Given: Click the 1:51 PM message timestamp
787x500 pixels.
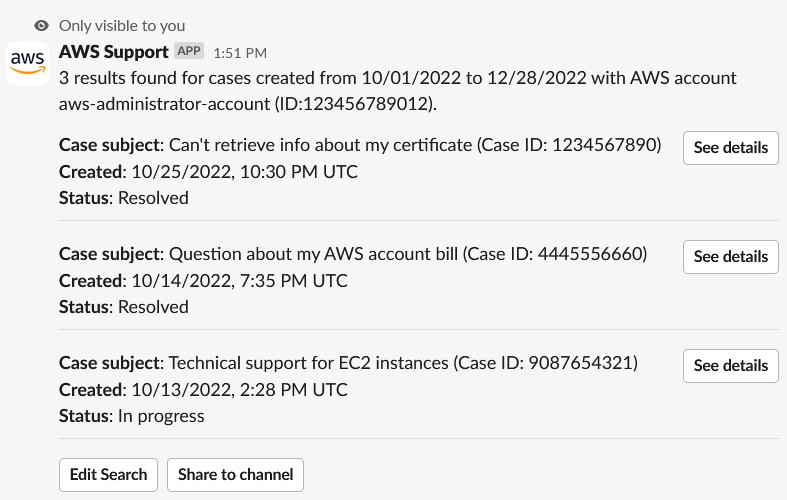Looking at the screenshot, I should coord(240,52).
